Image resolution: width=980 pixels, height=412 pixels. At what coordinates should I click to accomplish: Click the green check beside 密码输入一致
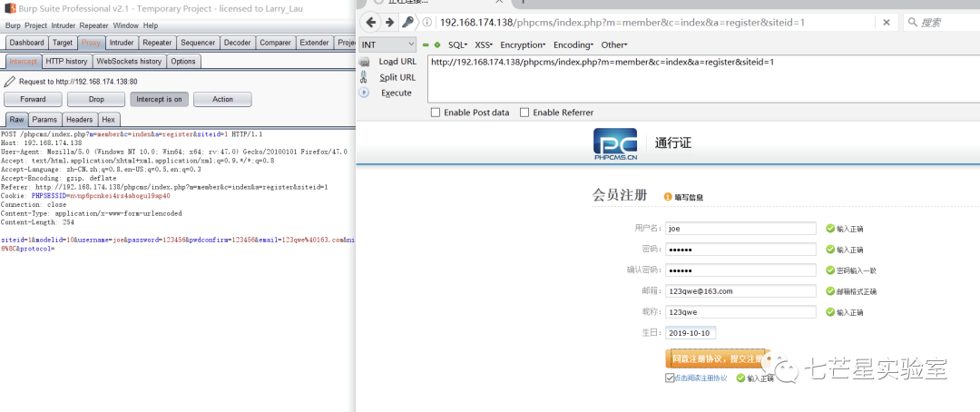pos(830,270)
